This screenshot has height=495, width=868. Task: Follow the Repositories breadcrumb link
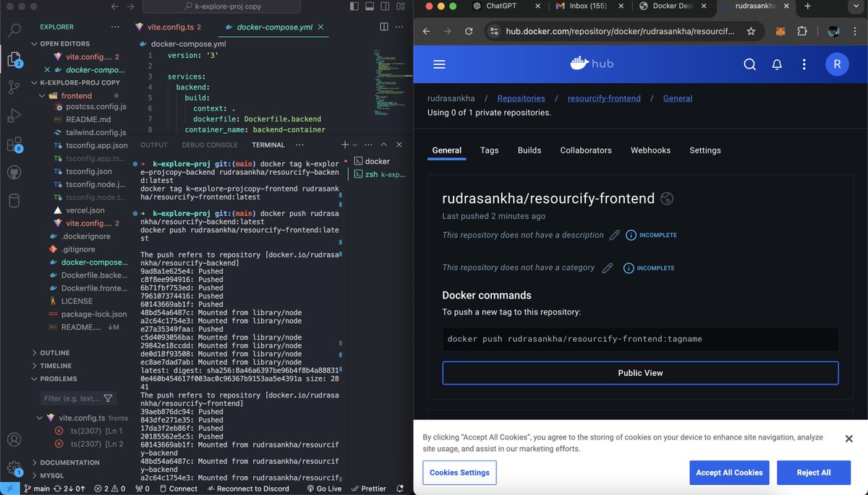coord(521,98)
